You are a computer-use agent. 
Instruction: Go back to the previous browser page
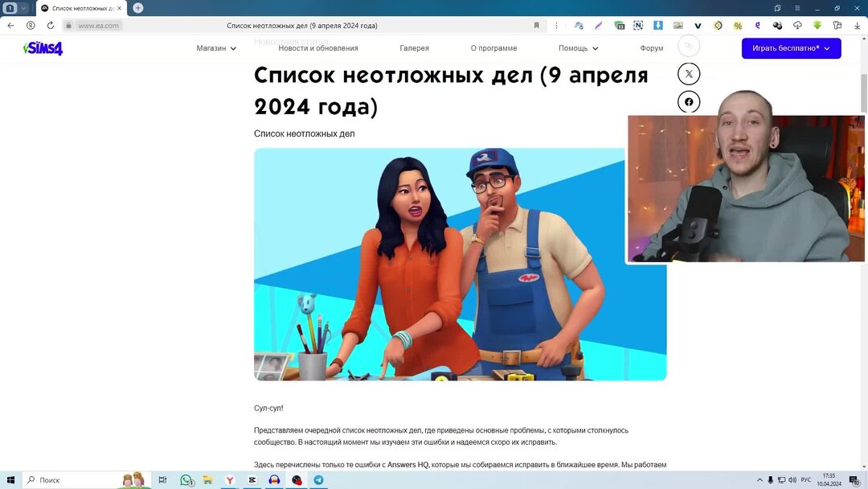(x=11, y=26)
